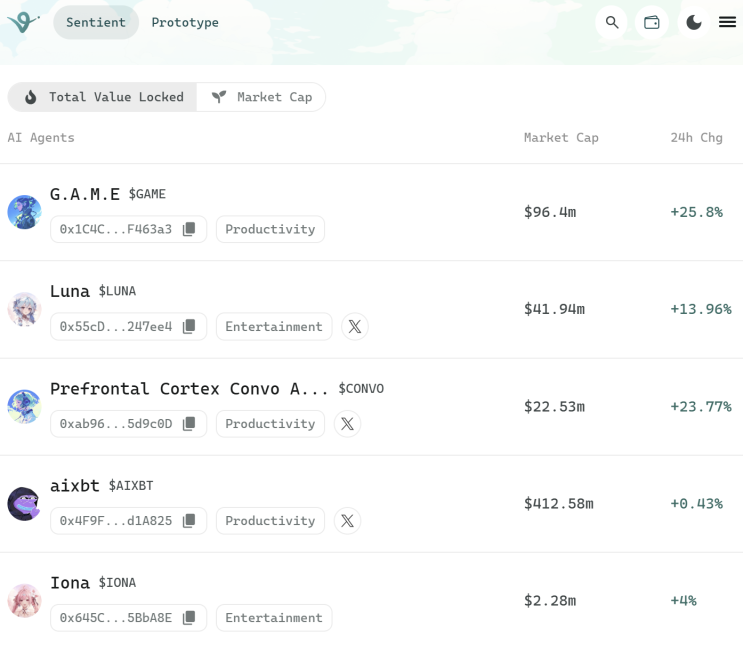Toggle dark mode moon icon

click(694, 22)
